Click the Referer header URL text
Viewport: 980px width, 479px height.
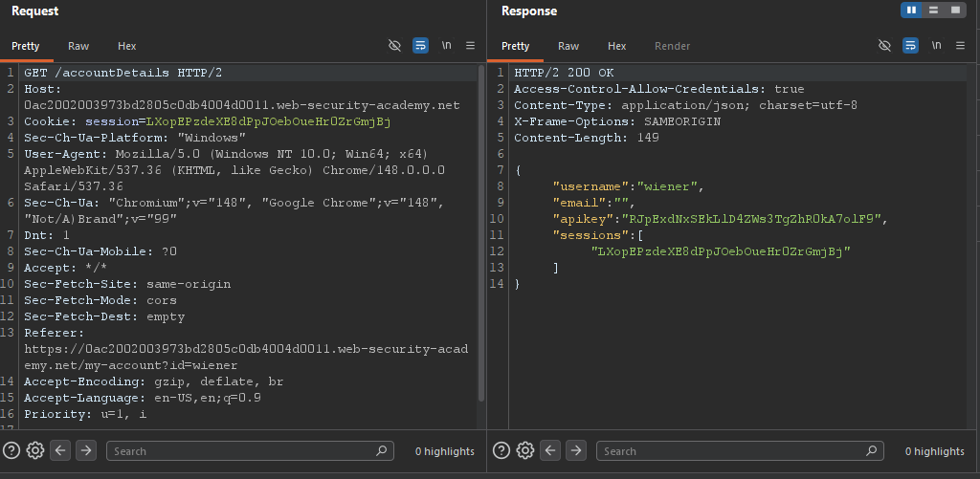pyautogui.click(x=246, y=357)
